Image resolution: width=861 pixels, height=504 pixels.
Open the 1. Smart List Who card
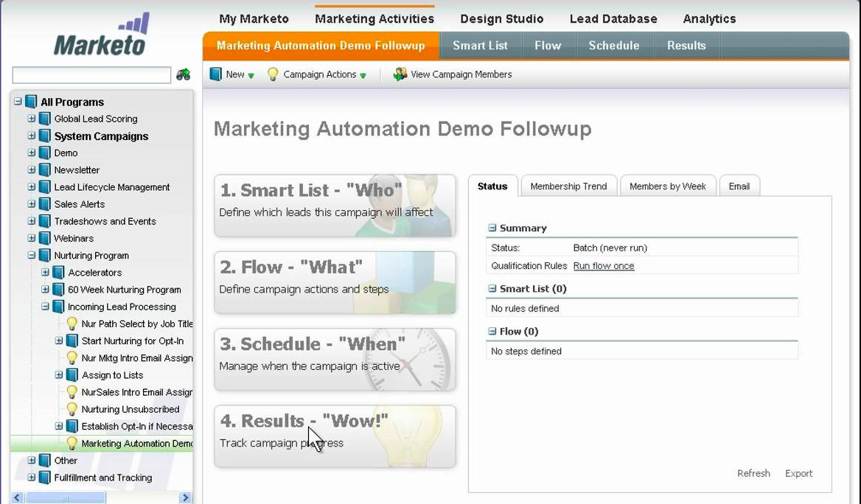click(335, 206)
